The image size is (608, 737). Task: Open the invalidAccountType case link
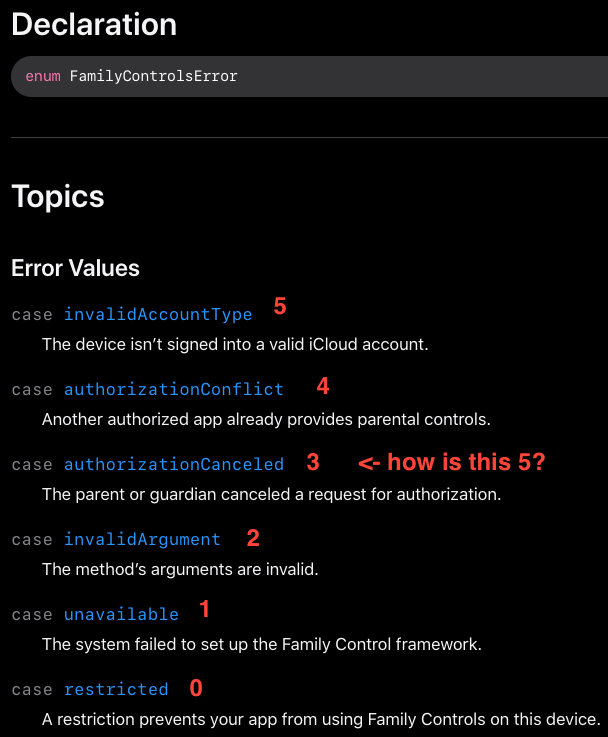point(158,314)
